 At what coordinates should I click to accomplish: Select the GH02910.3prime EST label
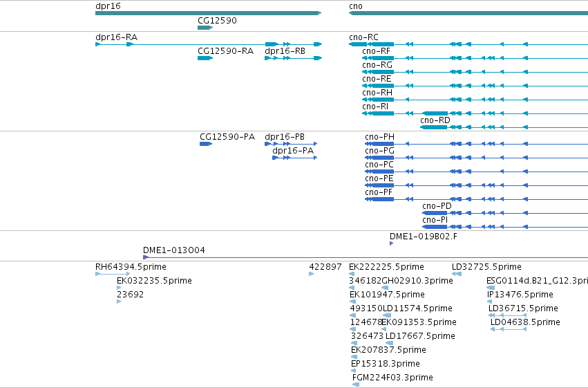pos(417,281)
